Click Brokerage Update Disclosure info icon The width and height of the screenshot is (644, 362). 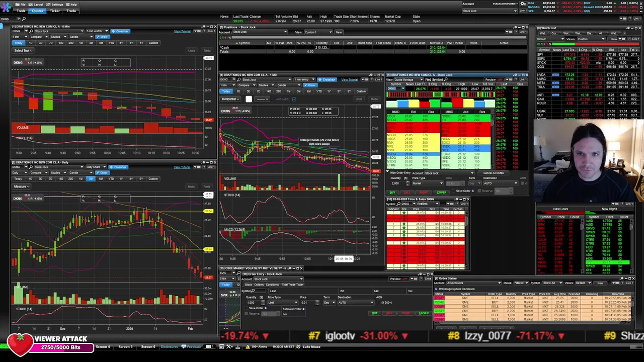[x=436, y=289]
